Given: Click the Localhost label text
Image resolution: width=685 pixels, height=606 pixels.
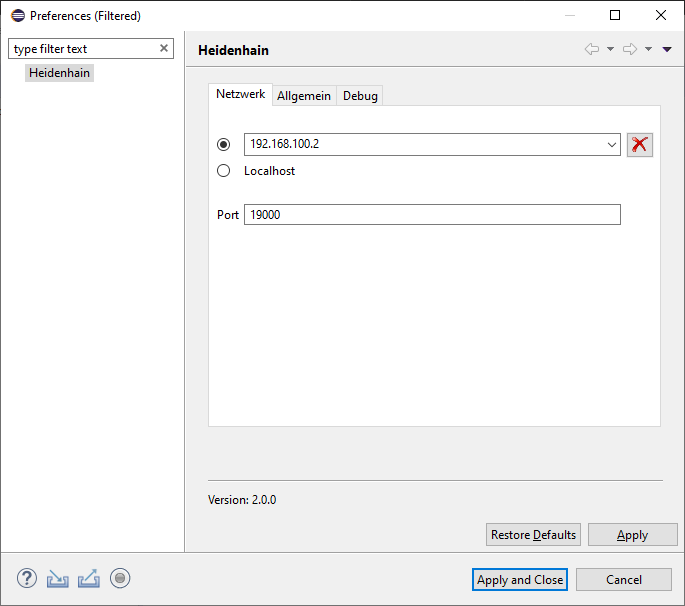Looking at the screenshot, I should [270, 171].
